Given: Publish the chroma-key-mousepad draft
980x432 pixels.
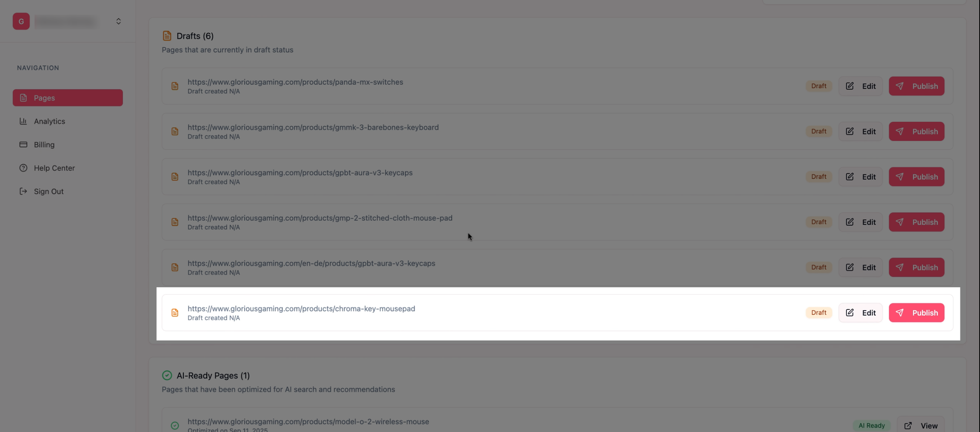Looking at the screenshot, I should coord(917,313).
